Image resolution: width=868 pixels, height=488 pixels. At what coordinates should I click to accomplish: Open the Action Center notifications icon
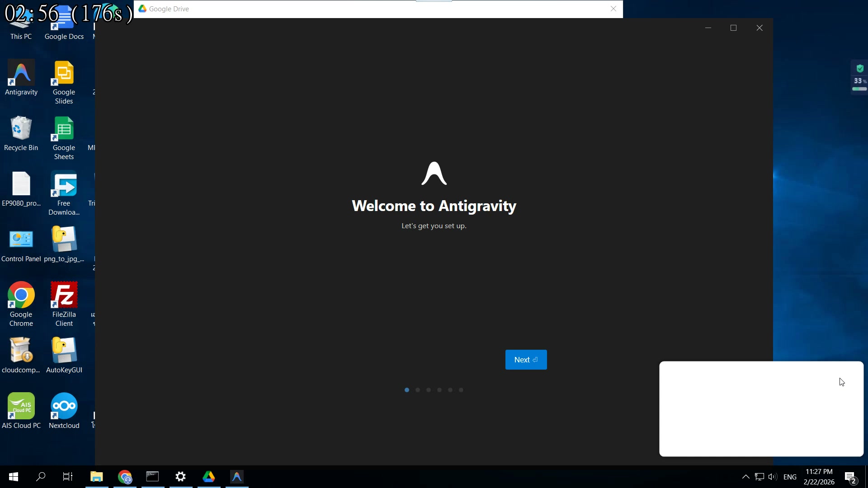(x=850, y=477)
